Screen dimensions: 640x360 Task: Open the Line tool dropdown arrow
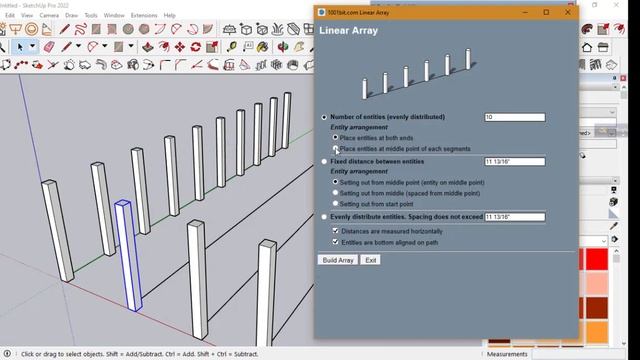[x=78, y=47]
